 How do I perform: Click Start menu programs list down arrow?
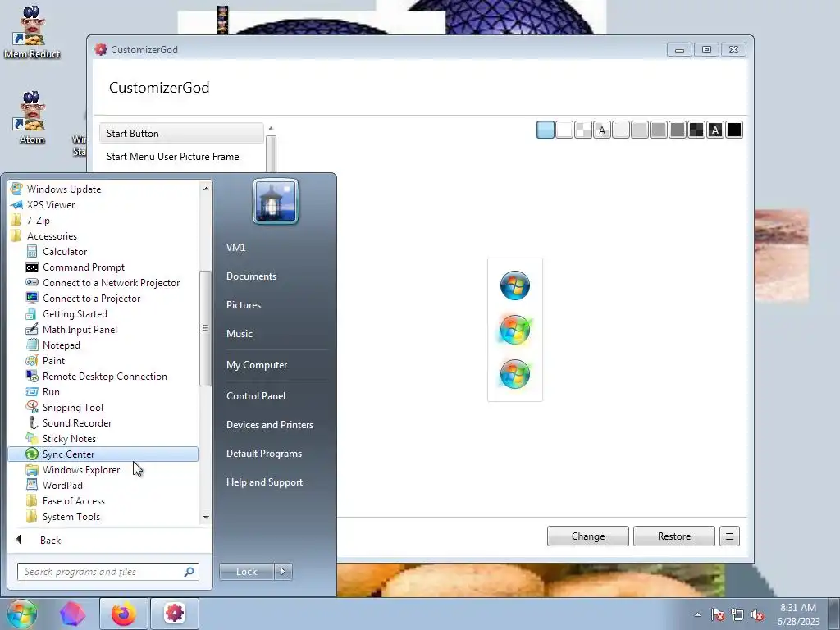pyautogui.click(x=206, y=517)
